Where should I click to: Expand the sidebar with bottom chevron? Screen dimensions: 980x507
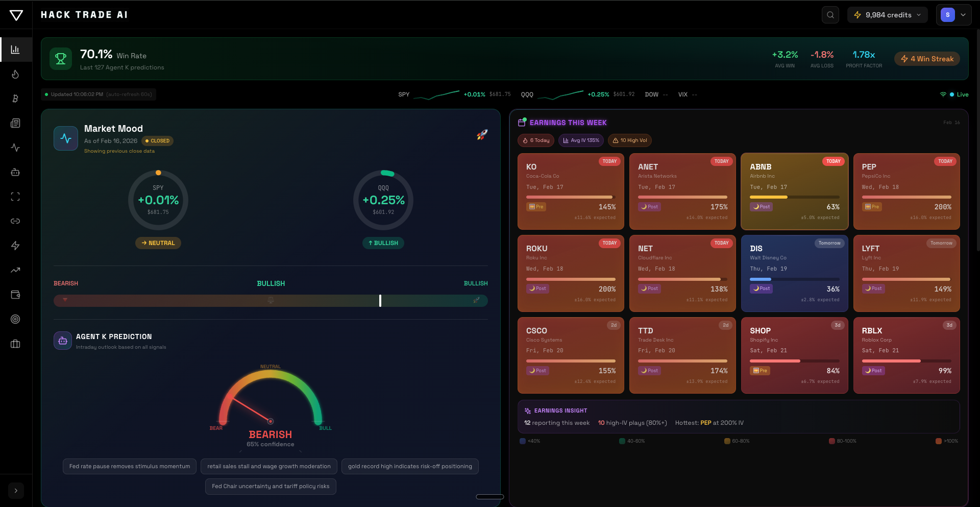click(16, 491)
